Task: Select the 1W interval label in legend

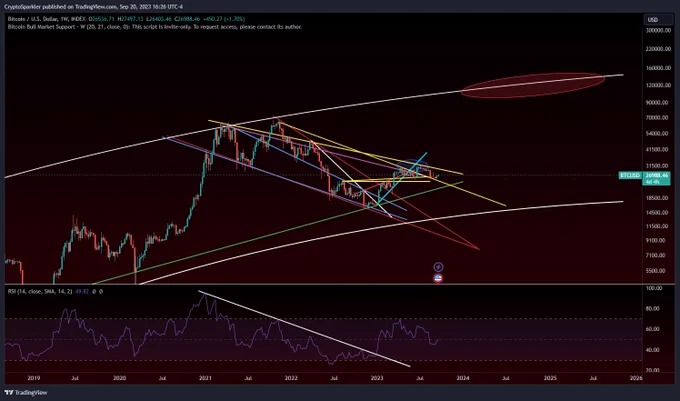Action: [x=65, y=19]
